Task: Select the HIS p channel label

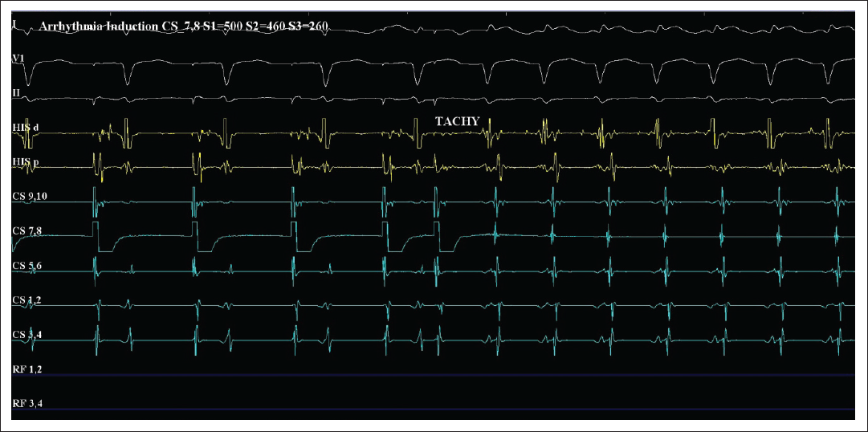Action: 26,161
